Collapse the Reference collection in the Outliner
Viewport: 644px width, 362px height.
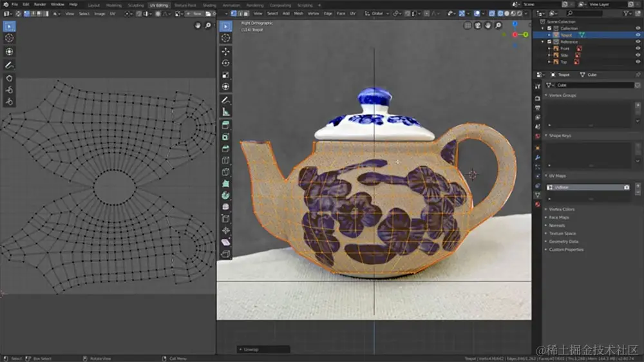(x=543, y=42)
